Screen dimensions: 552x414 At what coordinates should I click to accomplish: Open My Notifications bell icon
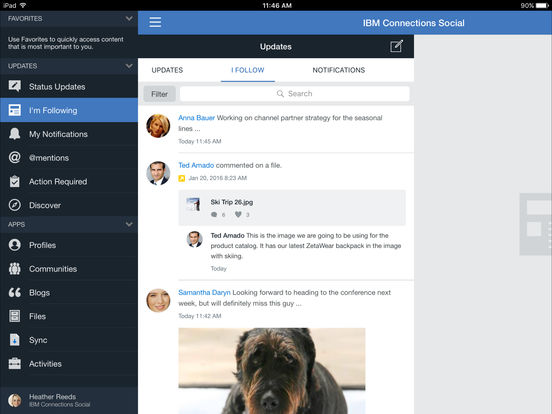point(15,134)
